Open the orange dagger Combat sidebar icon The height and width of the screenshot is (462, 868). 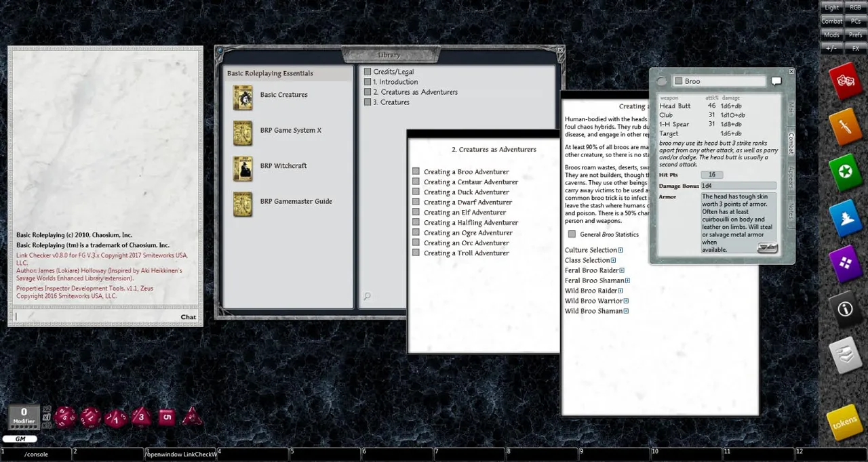(845, 126)
